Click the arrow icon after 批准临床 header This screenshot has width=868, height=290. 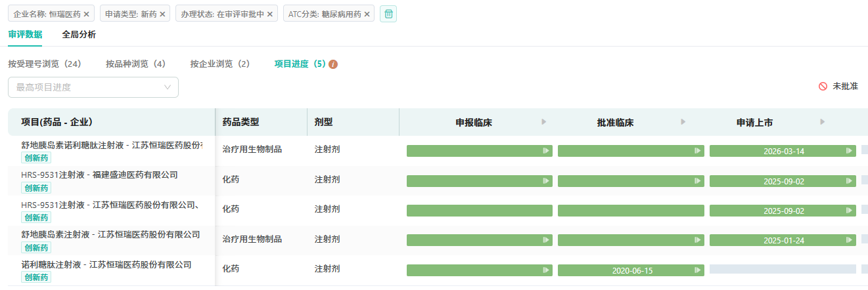tap(683, 122)
